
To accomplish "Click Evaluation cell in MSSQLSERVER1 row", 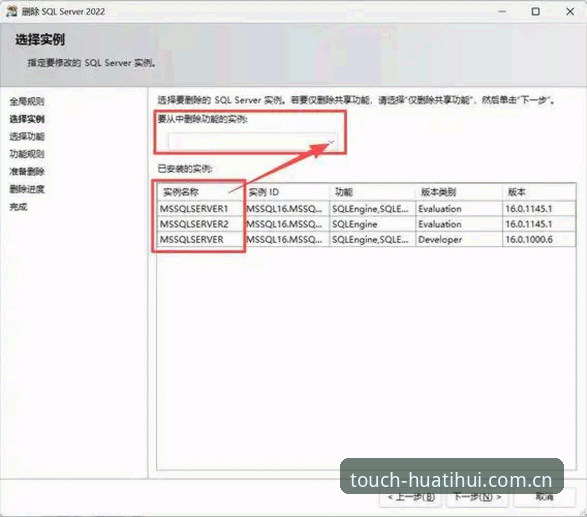I will (459, 209).
